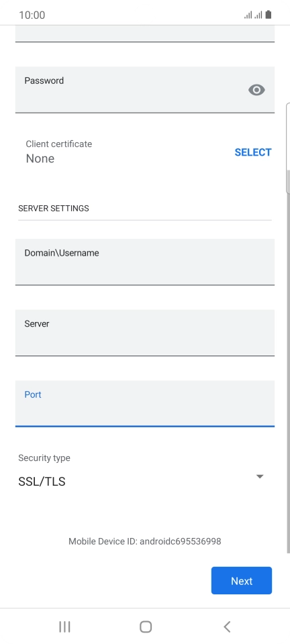
Task: Tap the clock showing 10:00
Action: point(32,15)
